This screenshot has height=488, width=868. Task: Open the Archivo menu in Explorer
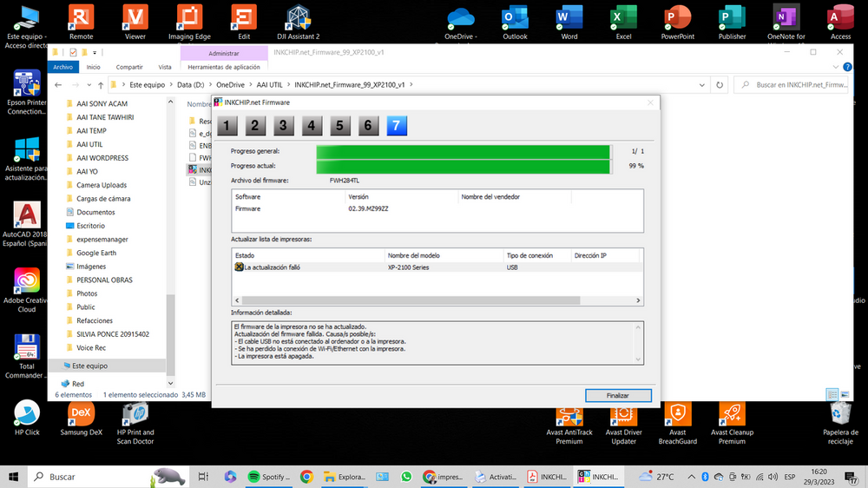tap(62, 67)
